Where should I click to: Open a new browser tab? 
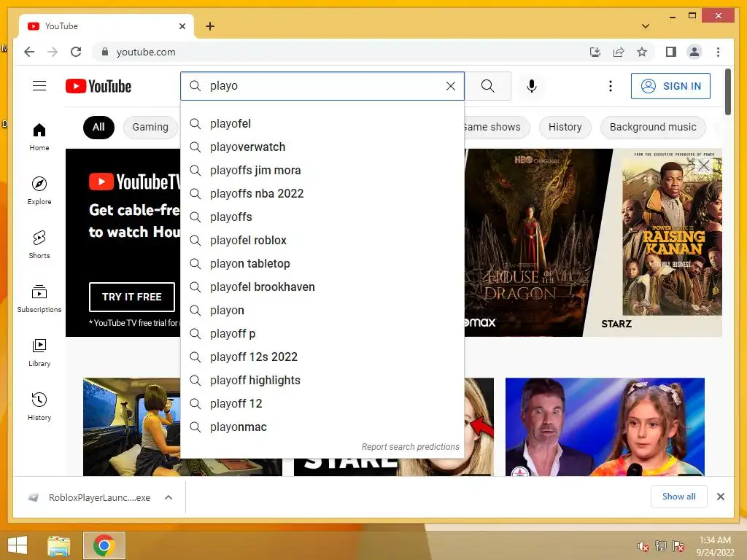210,26
